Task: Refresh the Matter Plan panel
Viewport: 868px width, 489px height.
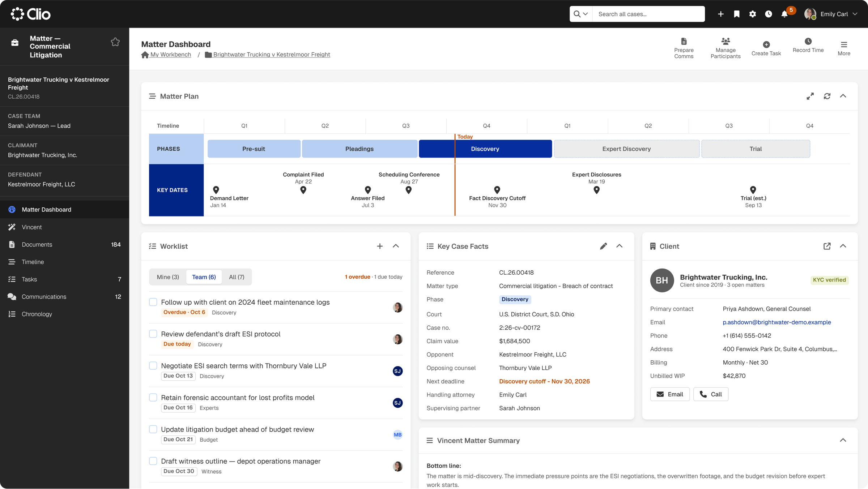Action: (x=827, y=96)
